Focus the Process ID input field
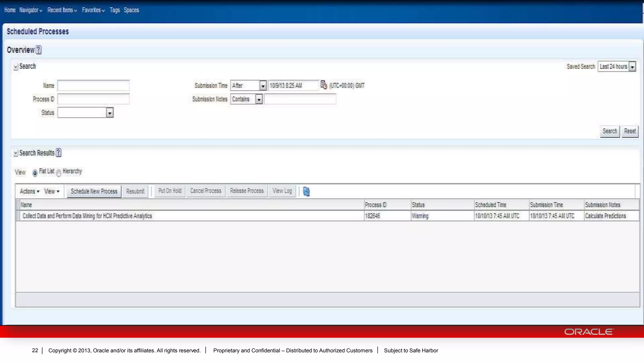The width and height of the screenshot is (644, 362). (x=93, y=99)
